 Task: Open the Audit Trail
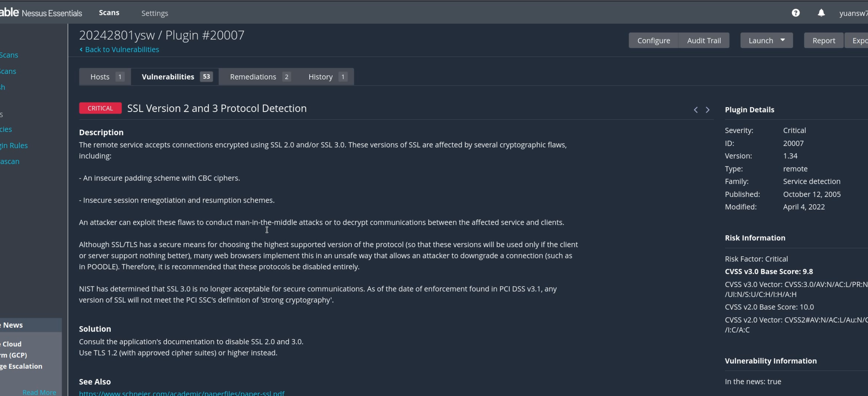[x=704, y=40]
